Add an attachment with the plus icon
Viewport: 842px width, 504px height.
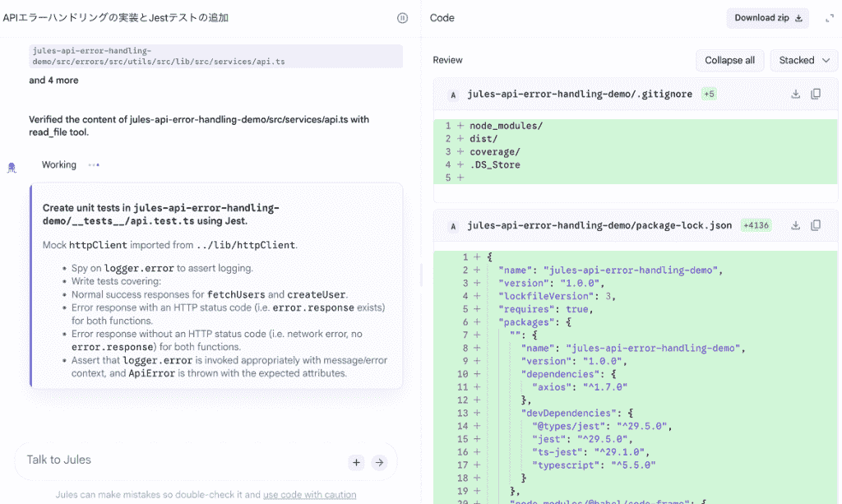coord(356,462)
